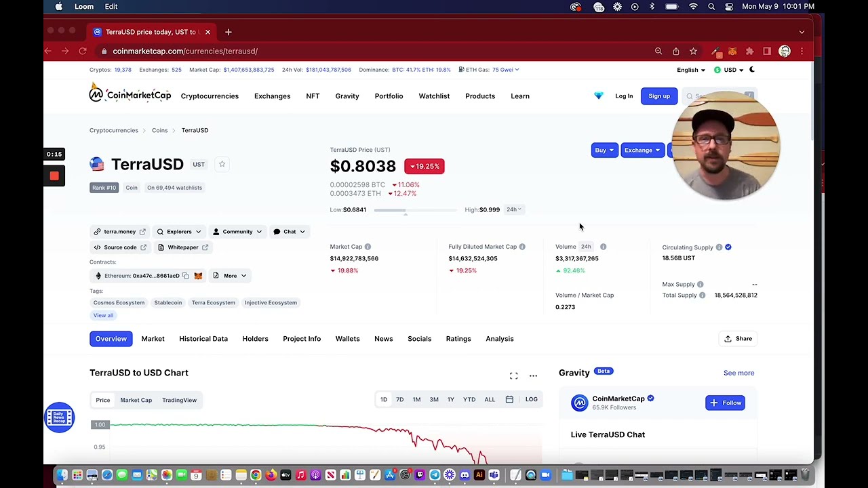Open the Cryptocurrencies navigation menu
This screenshot has height=488, width=868.
tap(210, 96)
